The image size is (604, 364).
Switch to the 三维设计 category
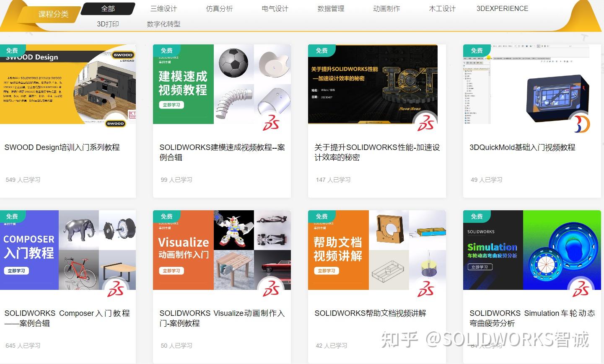tap(164, 8)
